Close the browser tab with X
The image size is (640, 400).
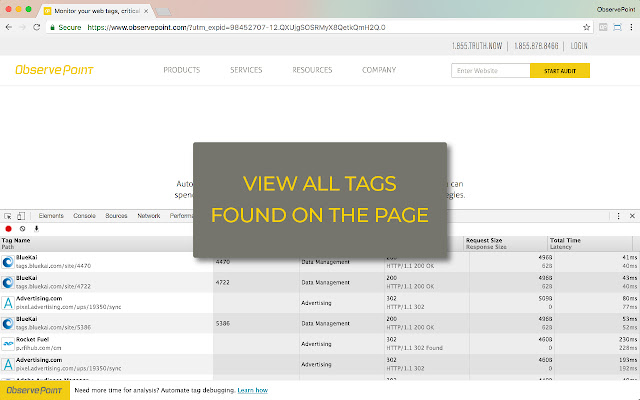146,11
